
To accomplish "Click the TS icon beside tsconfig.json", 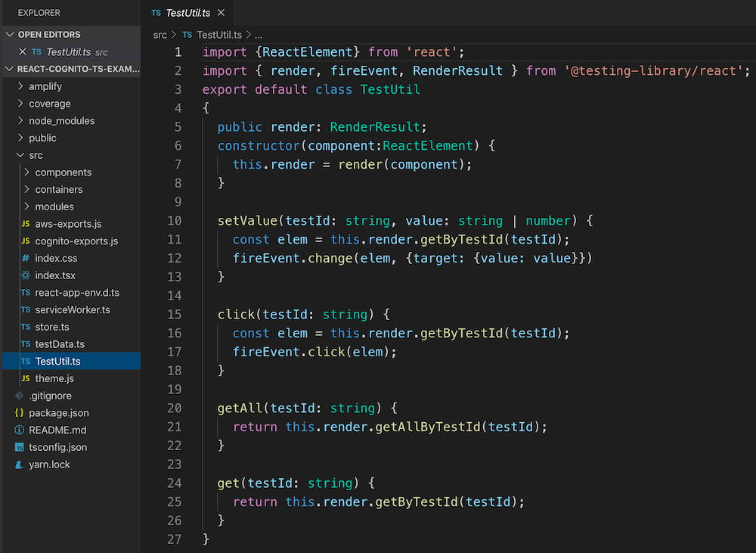I will [x=20, y=447].
